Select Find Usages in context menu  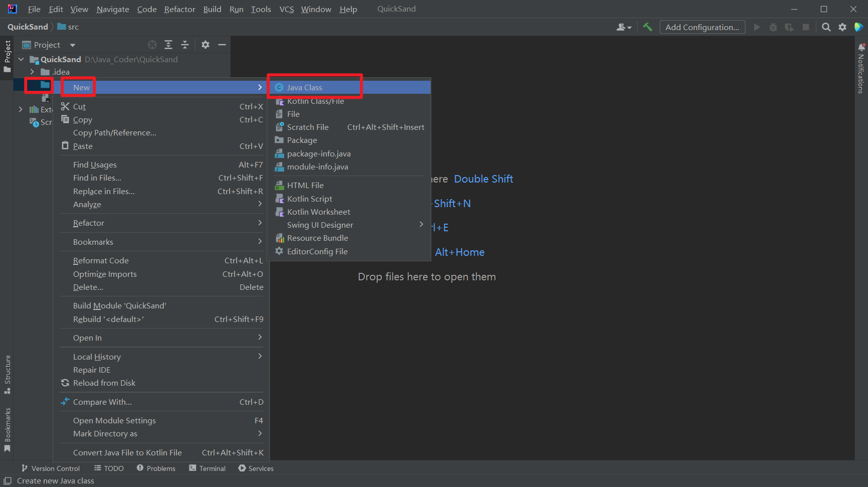161,165
